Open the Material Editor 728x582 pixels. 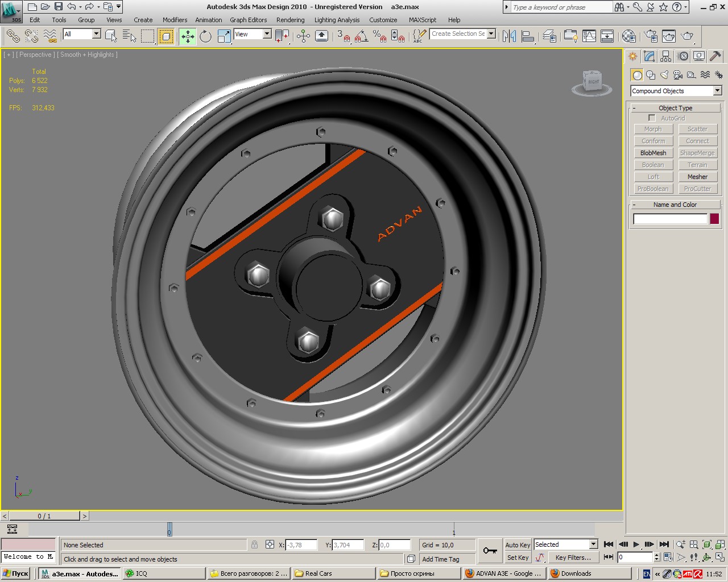coord(629,36)
